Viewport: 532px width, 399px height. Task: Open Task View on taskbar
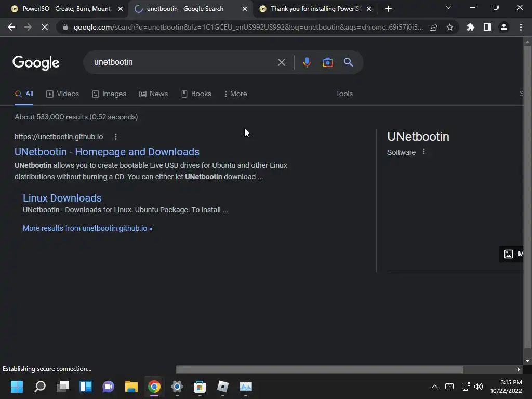click(x=63, y=387)
